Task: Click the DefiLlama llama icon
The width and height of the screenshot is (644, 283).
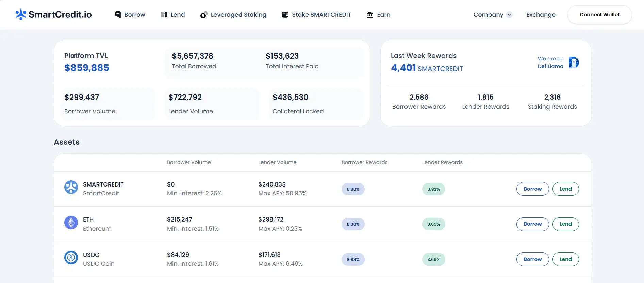Action: (x=574, y=63)
